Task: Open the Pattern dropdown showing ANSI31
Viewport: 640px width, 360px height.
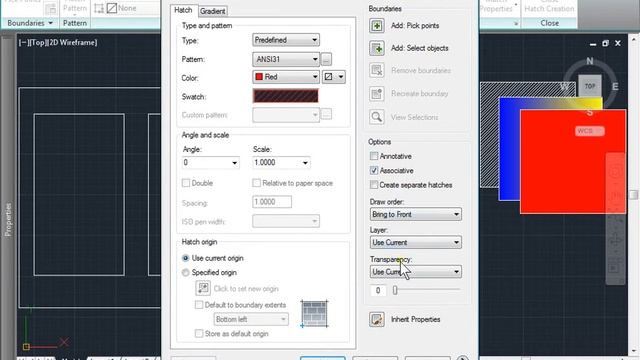Action: [286, 59]
